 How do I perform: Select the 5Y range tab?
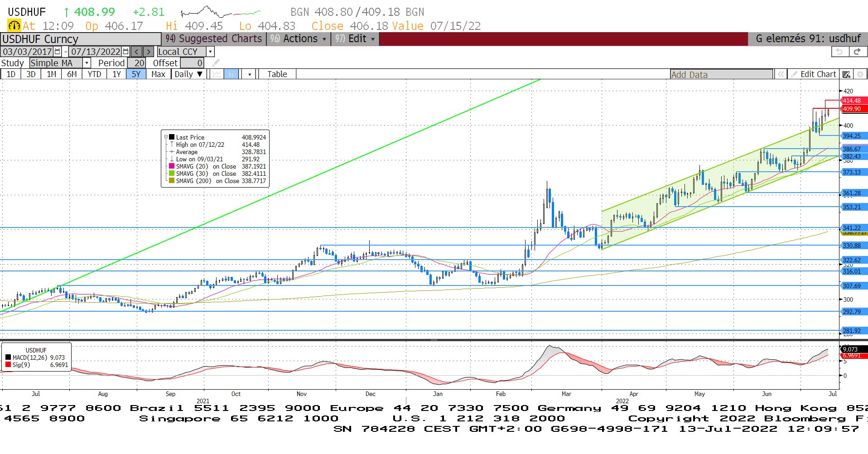coord(136,74)
